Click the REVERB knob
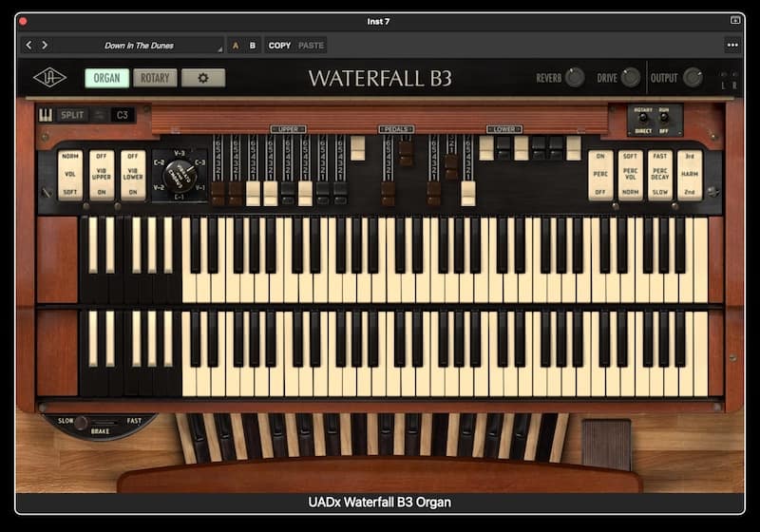 (x=575, y=78)
